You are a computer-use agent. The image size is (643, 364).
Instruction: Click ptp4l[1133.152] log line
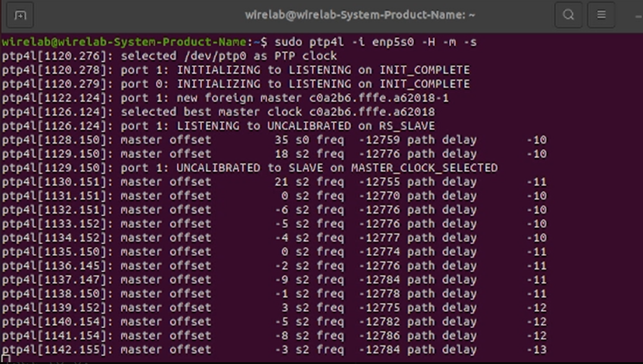click(x=274, y=224)
